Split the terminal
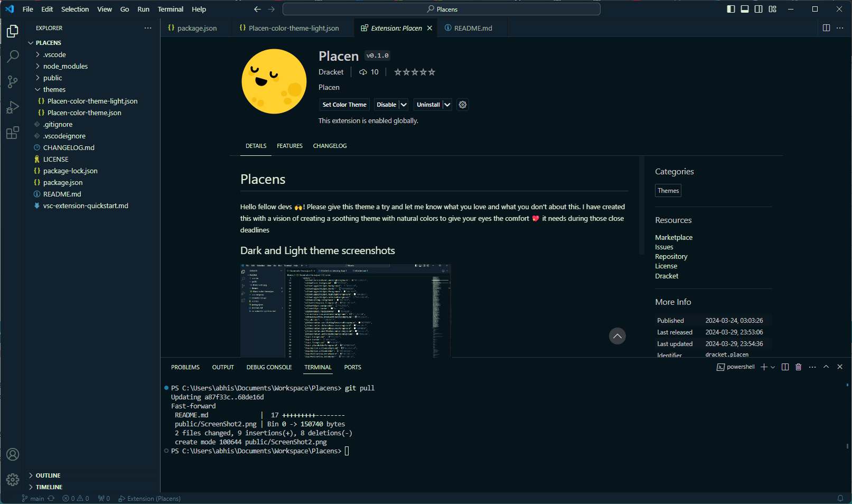The height and width of the screenshot is (504, 852). tap(785, 367)
